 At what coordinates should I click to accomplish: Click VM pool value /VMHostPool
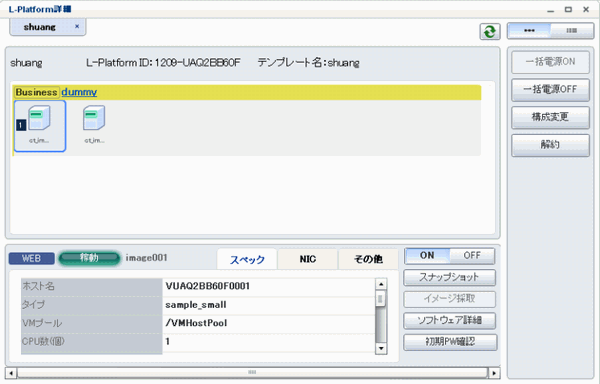[x=196, y=323]
